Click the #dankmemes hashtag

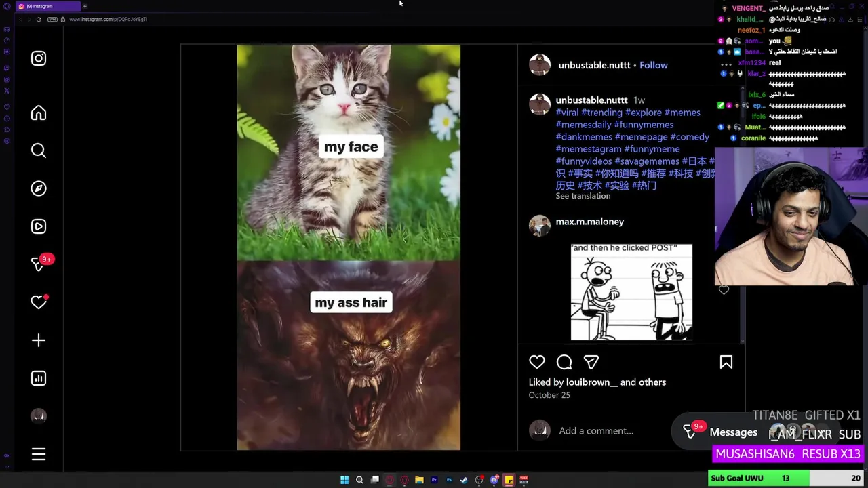(x=584, y=137)
